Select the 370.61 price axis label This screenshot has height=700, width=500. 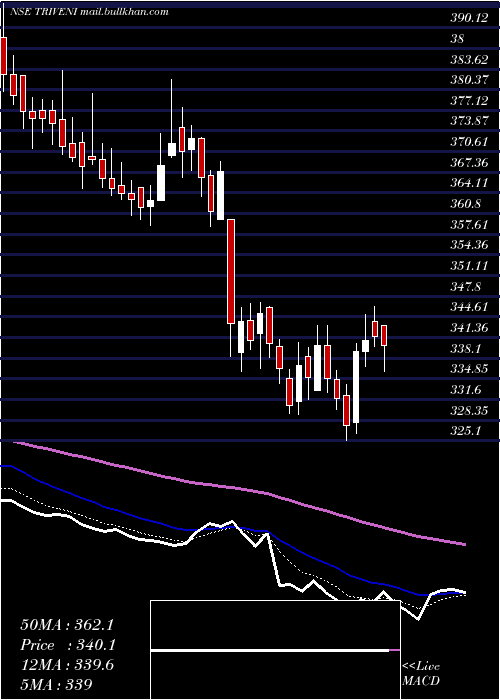click(469, 142)
